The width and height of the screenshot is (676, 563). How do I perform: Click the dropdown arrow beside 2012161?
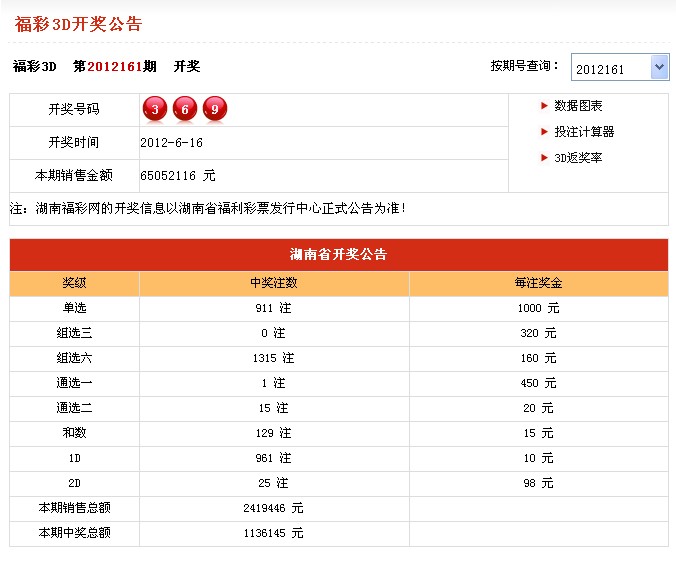(x=659, y=67)
